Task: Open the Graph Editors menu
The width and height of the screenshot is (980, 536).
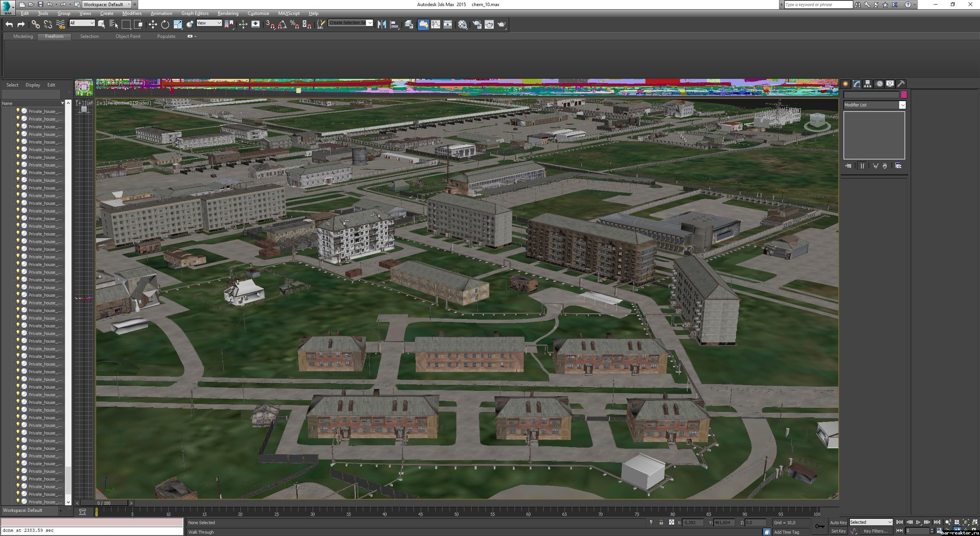Action: click(195, 13)
